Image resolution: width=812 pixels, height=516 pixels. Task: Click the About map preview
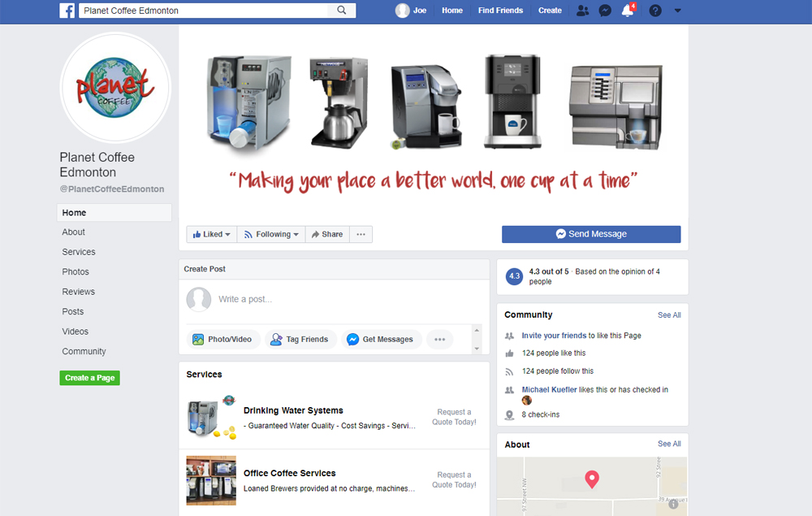592,486
